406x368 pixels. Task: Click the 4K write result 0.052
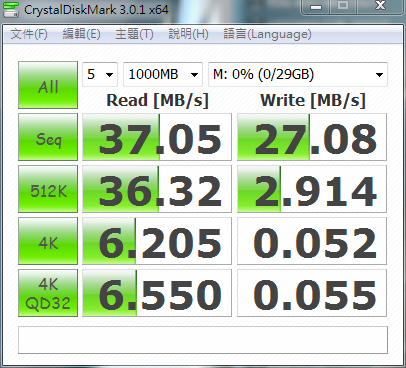click(312, 241)
